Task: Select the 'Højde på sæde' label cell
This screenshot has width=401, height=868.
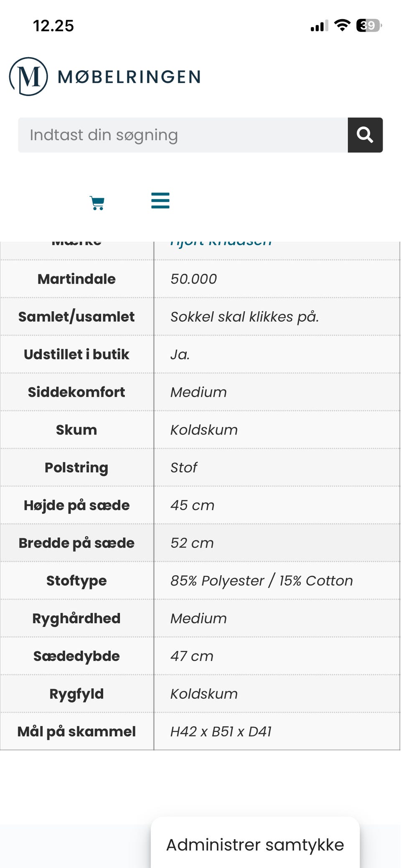Action: (x=76, y=505)
